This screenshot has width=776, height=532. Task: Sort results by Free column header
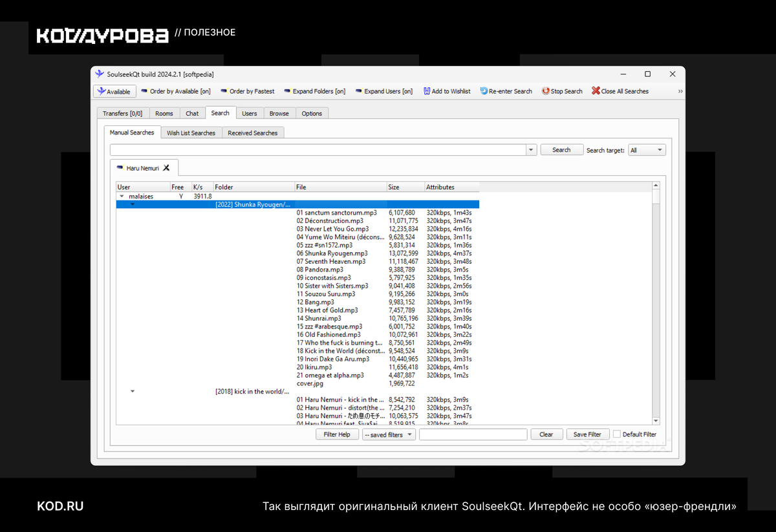coord(180,187)
